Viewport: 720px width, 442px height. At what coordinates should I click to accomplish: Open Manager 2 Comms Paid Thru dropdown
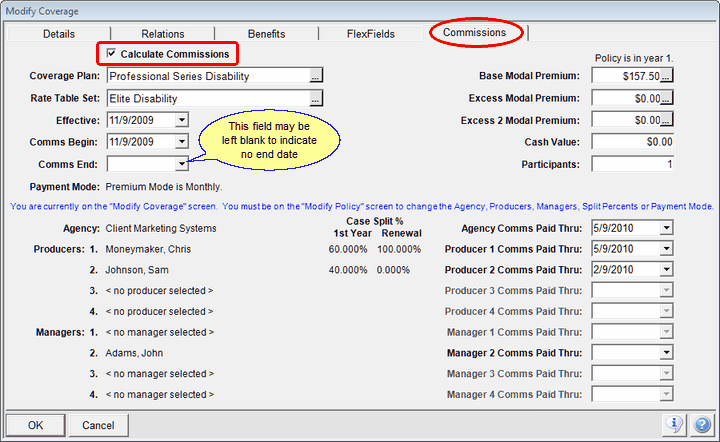[x=666, y=352]
